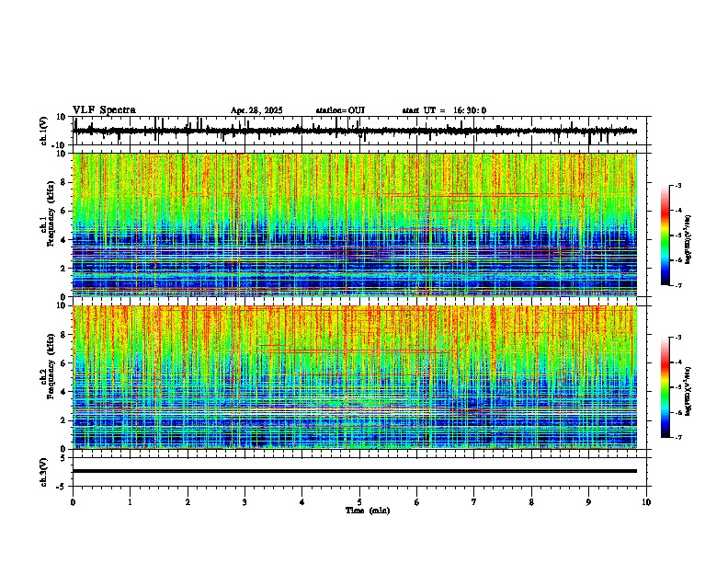Click the "-3" tick on the ch.2 colorbar
Viewport: 728px width, 563px height.
point(677,338)
